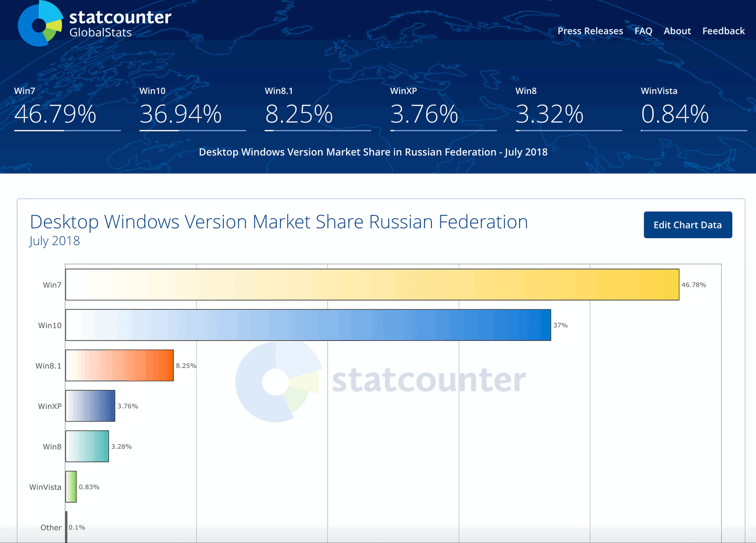Select the Win8 3.32% header statistic
This screenshot has width=756, height=543.
tap(569, 108)
